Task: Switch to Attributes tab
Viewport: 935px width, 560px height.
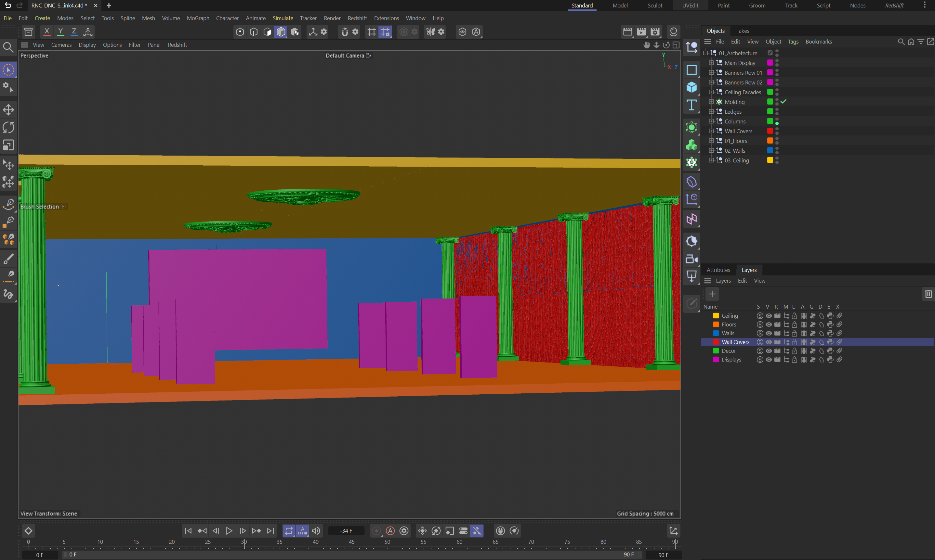Action: [718, 270]
